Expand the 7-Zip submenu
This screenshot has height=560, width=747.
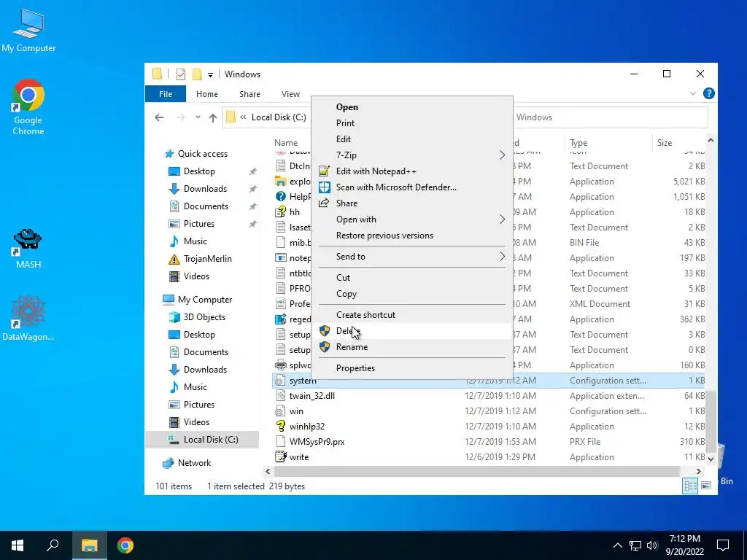[502, 155]
